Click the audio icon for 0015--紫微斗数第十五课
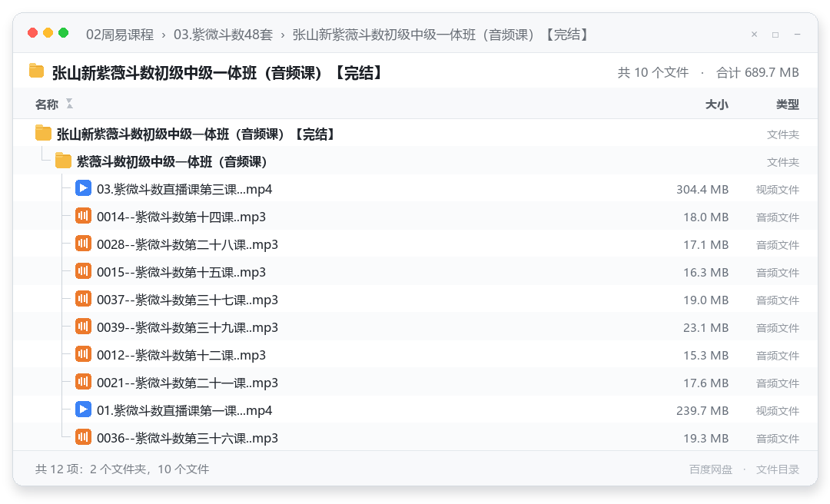 click(83, 271)
